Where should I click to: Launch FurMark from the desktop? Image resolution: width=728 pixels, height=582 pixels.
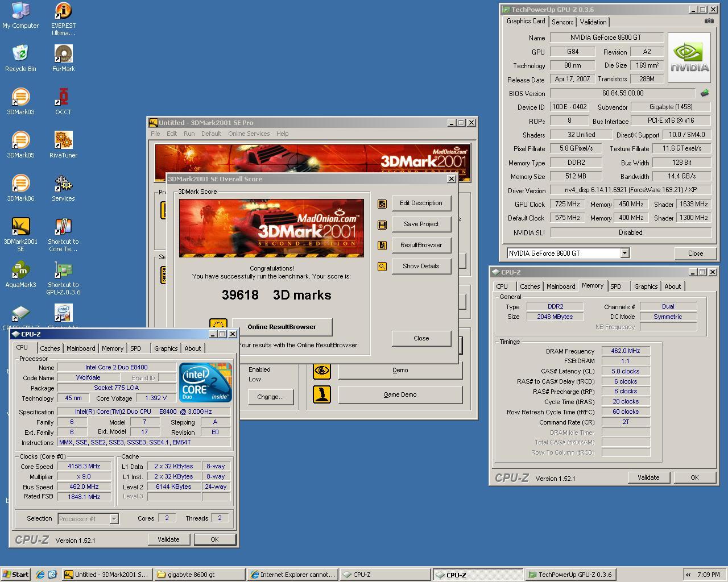click(x=63, y=59)
